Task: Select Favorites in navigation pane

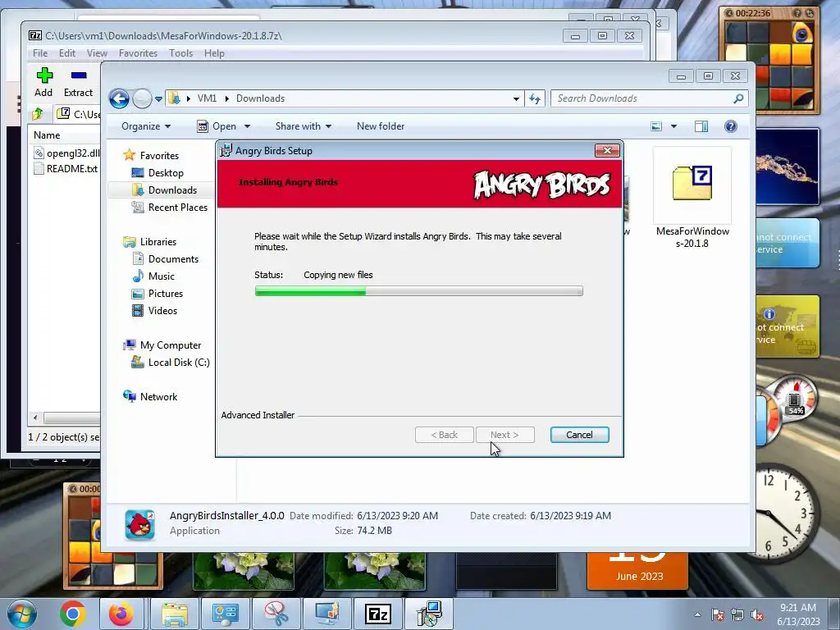Action: [x=151, y=155]
